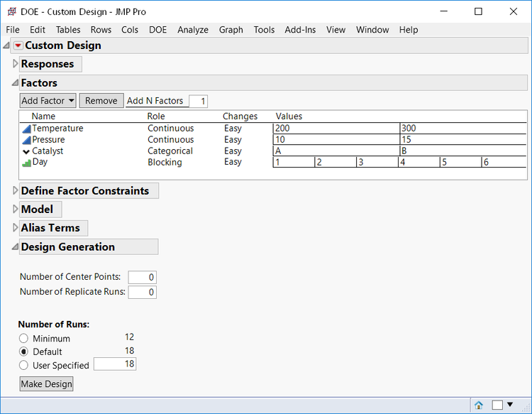The height and width of the screenshot is (414, 532).
Task: Open the View menu
Action: pyautogui.click(x=336, y=30)
